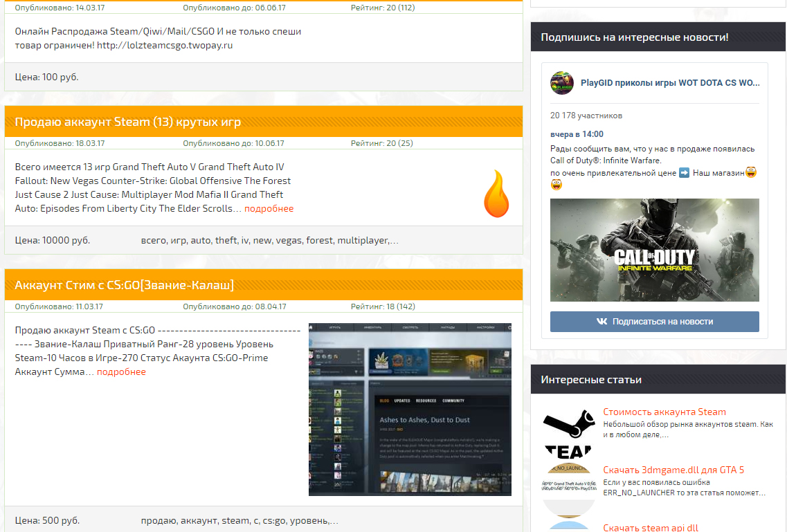Viewport: 787px width, 532px height.
Task: Click tags 'всего, игр, auto, theft, iv...'
Action: (270, 240)
